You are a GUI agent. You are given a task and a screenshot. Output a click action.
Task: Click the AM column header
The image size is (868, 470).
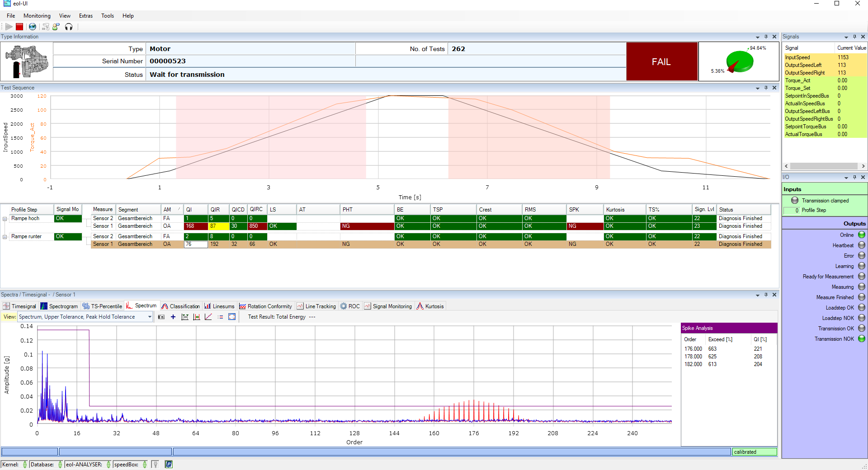tap(168, 210)
